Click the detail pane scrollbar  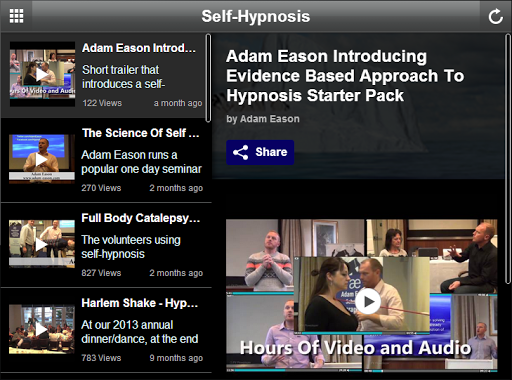pos(508,159)
